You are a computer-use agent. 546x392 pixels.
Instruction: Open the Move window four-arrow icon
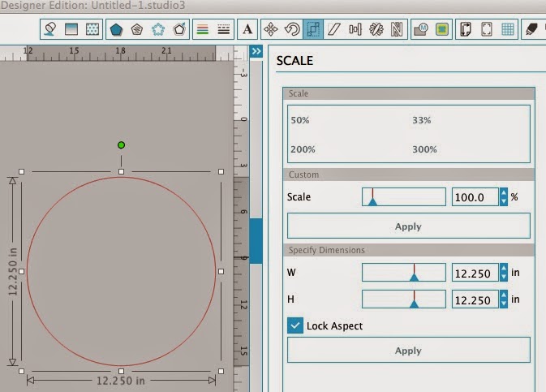(270, 29)
